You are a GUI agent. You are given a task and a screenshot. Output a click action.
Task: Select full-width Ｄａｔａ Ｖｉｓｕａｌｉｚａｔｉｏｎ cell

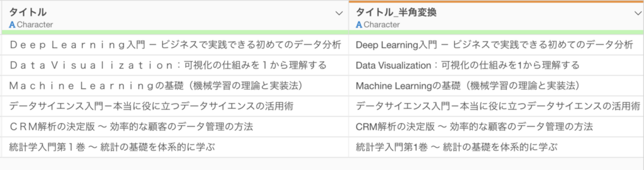168,65
